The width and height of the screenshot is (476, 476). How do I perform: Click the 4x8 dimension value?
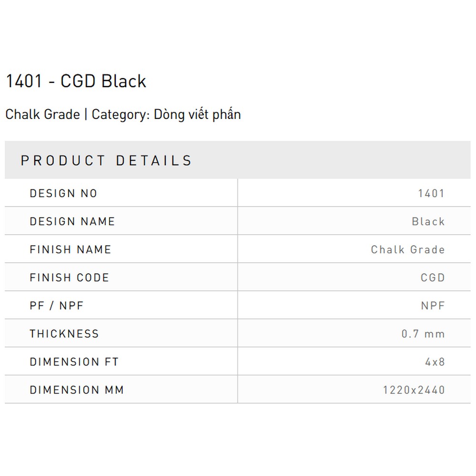435,362
